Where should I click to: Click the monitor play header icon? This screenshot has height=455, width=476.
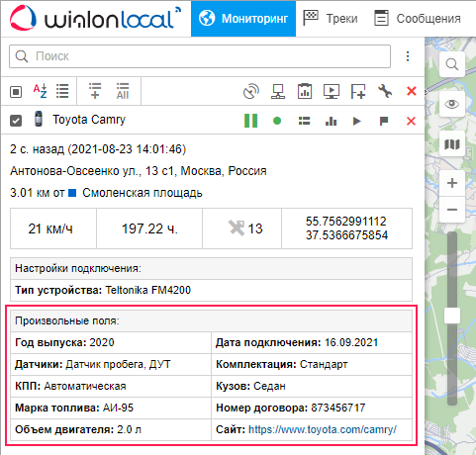coord(332,91)
